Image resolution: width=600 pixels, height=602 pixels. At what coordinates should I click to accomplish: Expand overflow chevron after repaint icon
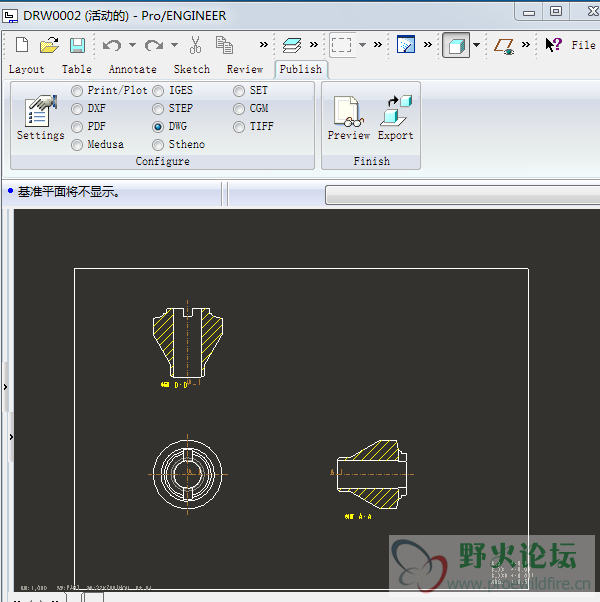click(x=428, y=45)
